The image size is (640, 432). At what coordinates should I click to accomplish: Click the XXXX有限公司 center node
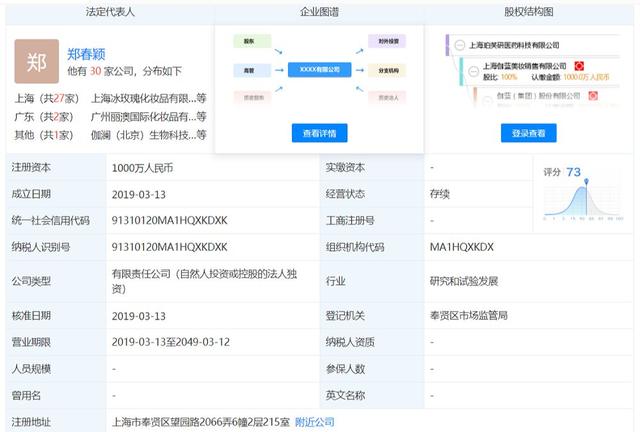coord(320,70)
